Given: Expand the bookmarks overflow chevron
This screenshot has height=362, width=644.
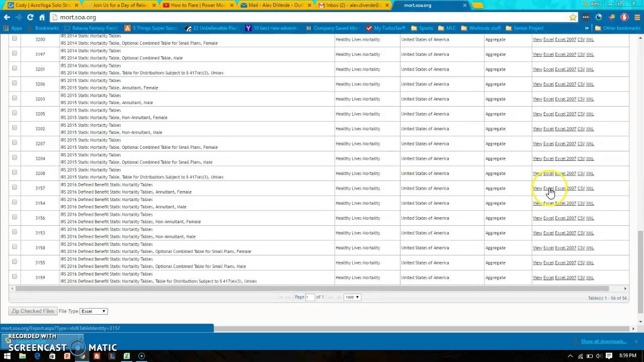Looking at the screenshot, I should tap(587, 28).
